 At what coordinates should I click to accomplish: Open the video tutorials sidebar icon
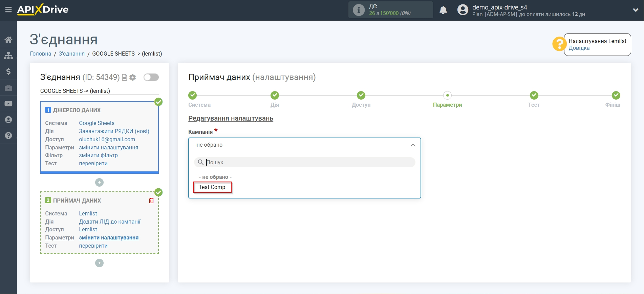click(x=8, y=104)
